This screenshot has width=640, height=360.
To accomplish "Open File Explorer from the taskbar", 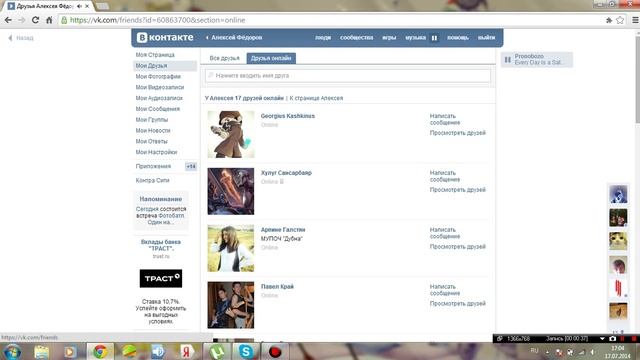I will (42, 351).
